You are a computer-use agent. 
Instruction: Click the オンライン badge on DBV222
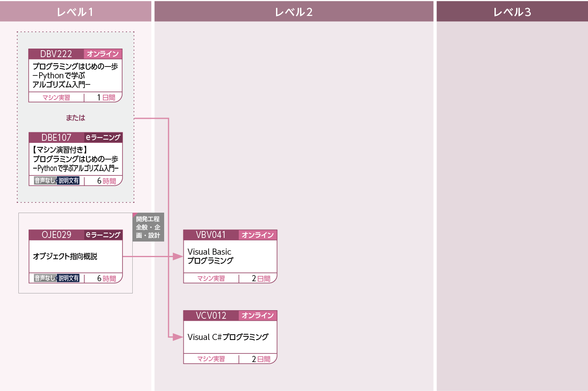coord(102,54)
